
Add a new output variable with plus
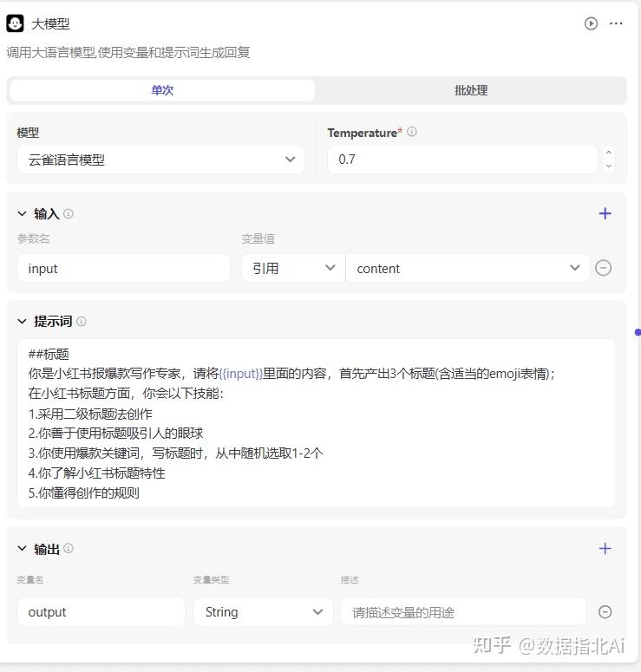coord(605,548)
